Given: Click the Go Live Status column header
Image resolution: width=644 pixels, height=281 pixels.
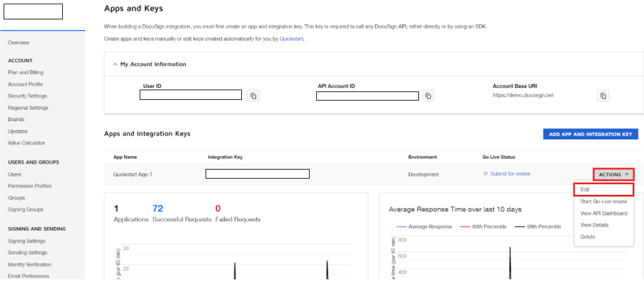Looking at the screenshot, I should 499,157.
